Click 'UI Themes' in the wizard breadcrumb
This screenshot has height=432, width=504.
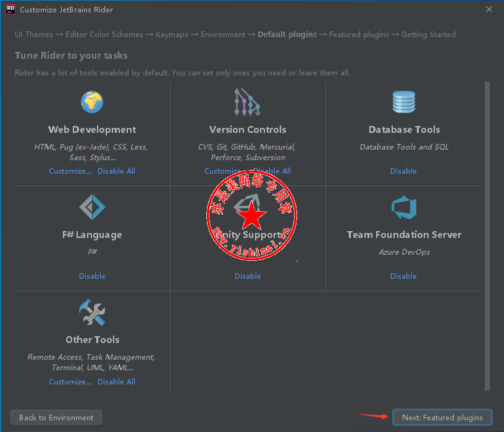(x=34, y=35)
